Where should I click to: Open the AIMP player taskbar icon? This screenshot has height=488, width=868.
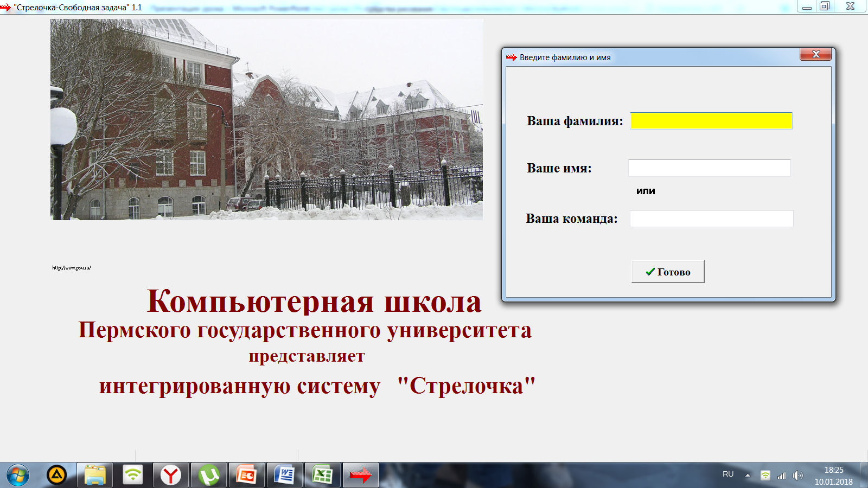pos(57,476)
